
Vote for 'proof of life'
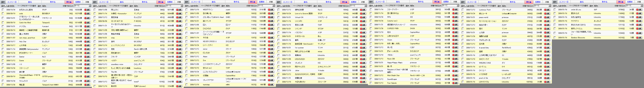547,78
